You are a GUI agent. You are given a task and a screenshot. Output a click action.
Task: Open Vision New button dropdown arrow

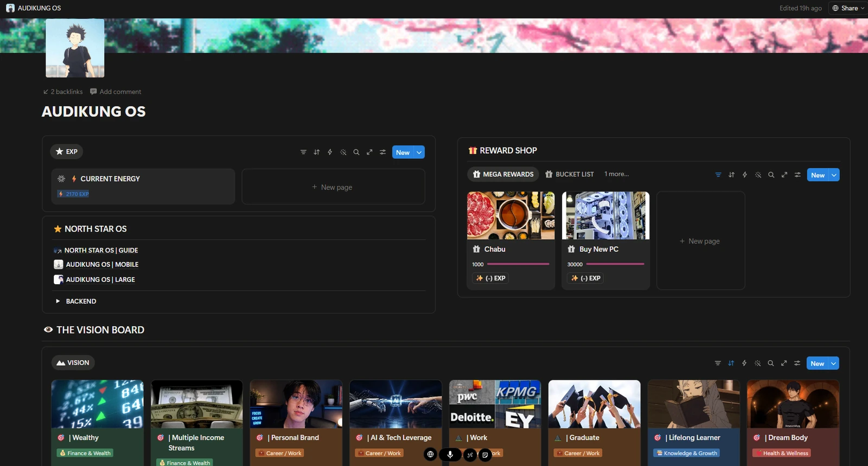pos(833,363)
